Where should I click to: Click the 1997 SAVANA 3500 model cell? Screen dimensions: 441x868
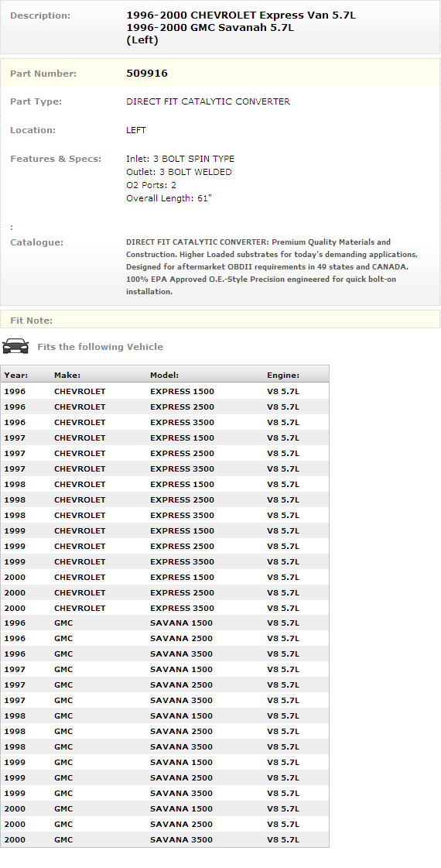pyautogui.click(x=182, y=701)
